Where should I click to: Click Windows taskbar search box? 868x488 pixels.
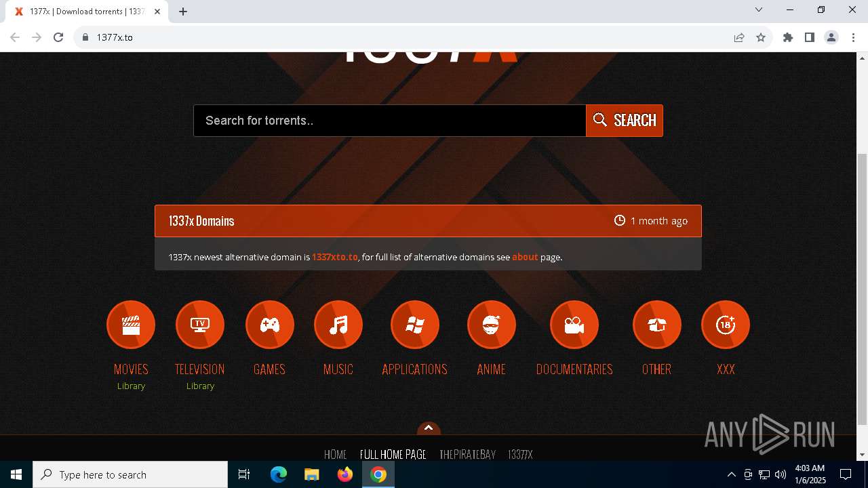point(130,474)
